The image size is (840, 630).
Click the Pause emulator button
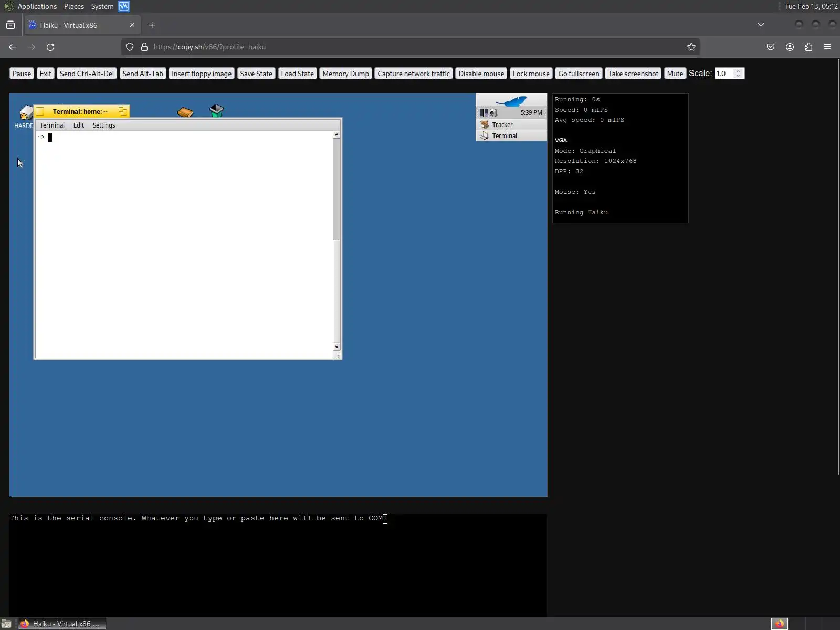[22, 73]
